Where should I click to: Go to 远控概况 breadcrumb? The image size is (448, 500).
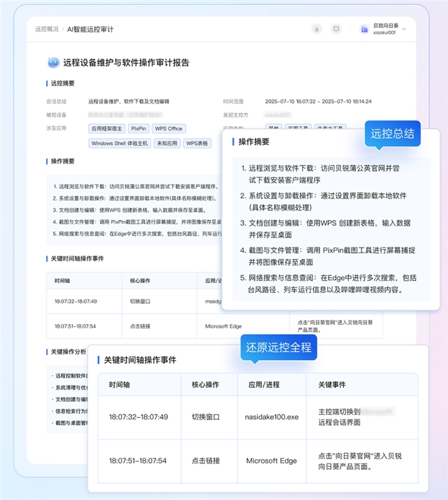(x=47, y=30)
